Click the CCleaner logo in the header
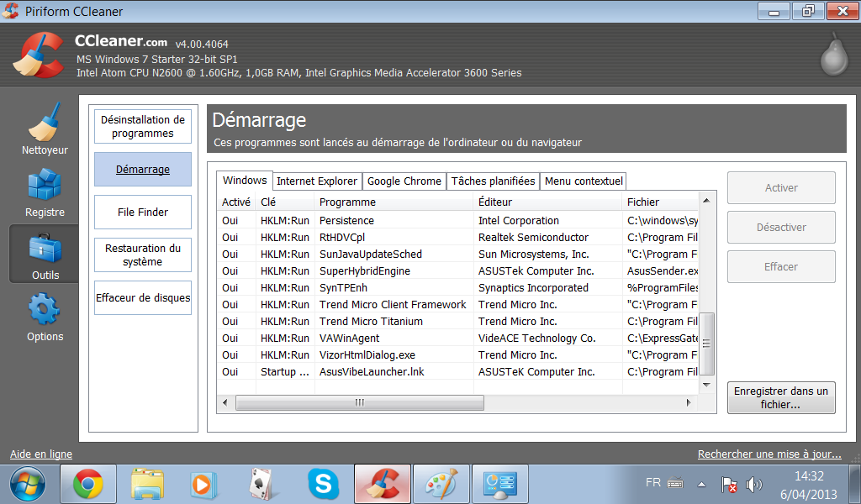The image size is (861, 504). (x=39, y=55)
